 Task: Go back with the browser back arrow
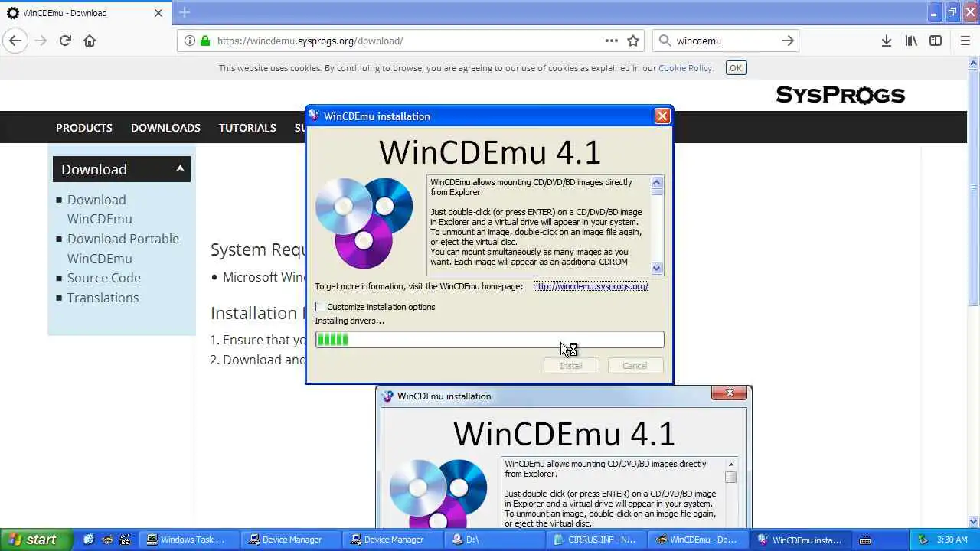[15, 41]
